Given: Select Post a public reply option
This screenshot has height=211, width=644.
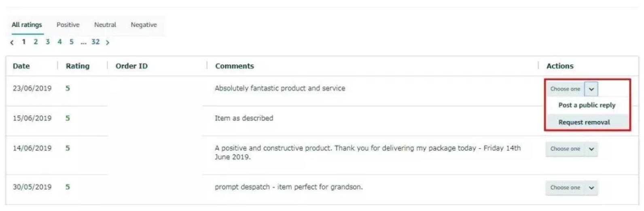Looking at the screenshot, I should click(x=587, y=105).
